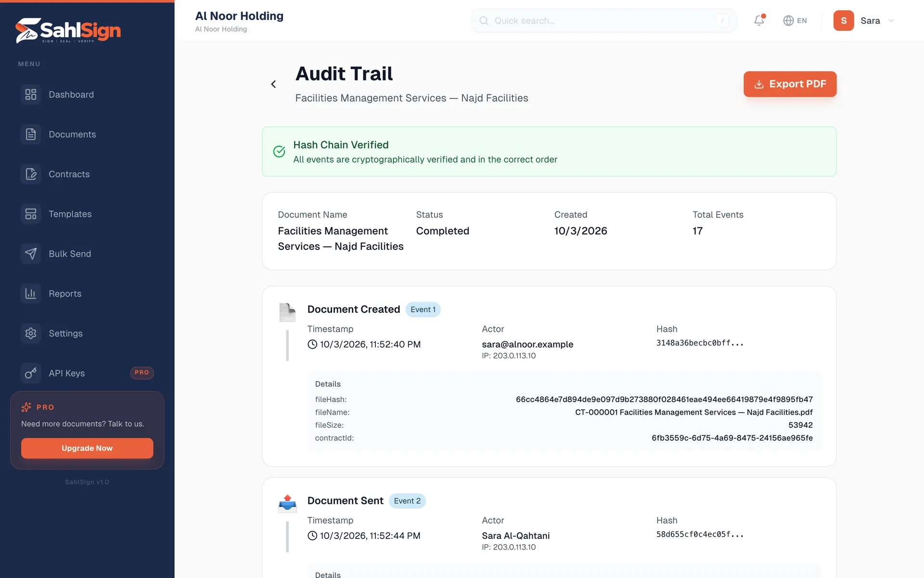
Task: Click the Event 2 badge
Action: (x=407, y=501)
